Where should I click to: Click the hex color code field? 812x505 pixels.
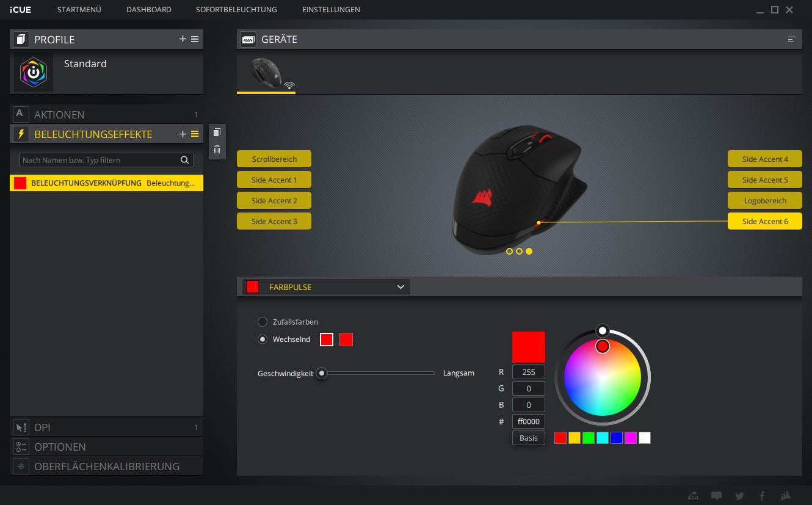(x=529, y=421)
